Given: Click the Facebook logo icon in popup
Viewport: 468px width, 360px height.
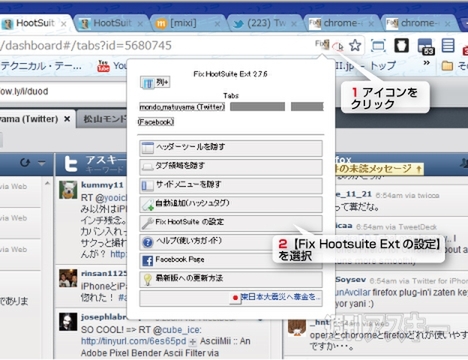Looking at the screenshot, I should pos(147,261).
